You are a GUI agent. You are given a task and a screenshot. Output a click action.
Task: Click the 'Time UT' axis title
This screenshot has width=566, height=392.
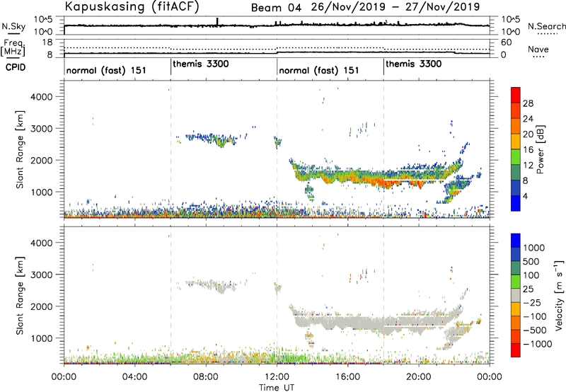click(277, 387)
